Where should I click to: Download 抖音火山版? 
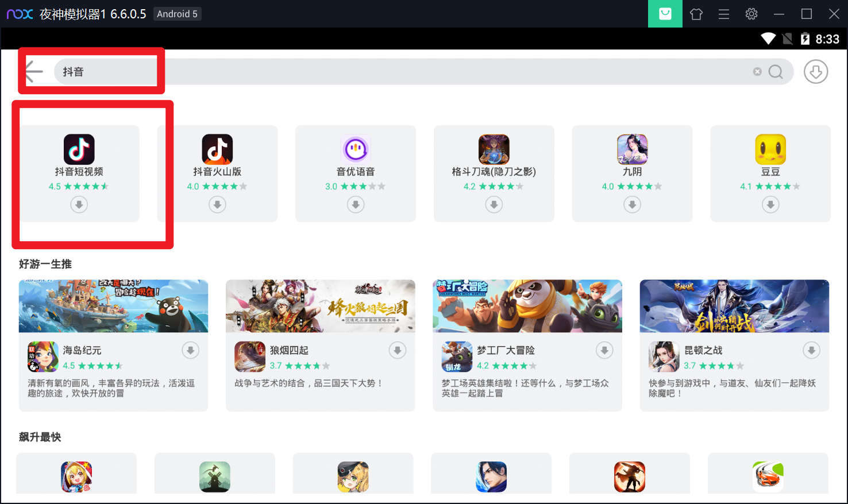click(217, 204)
